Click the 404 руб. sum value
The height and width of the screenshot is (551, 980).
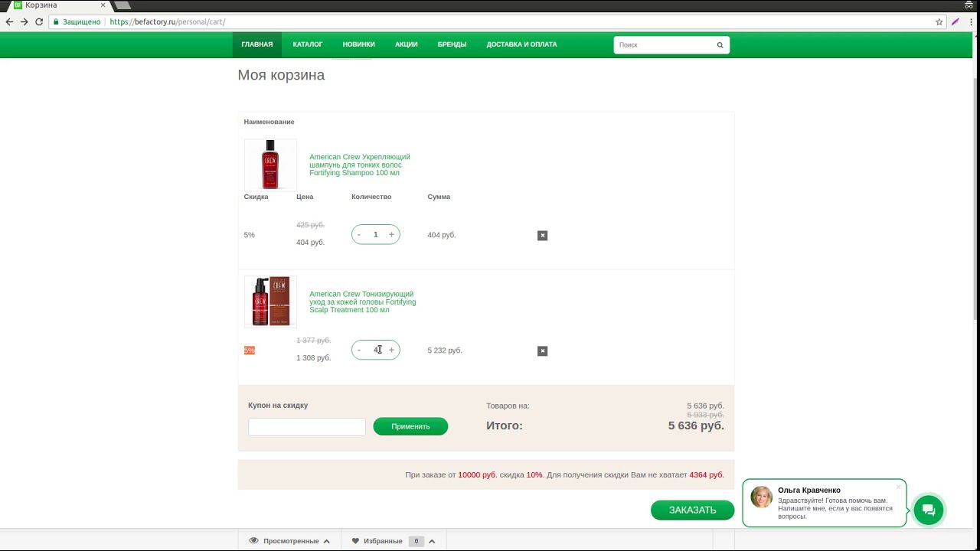pos(442,235)
